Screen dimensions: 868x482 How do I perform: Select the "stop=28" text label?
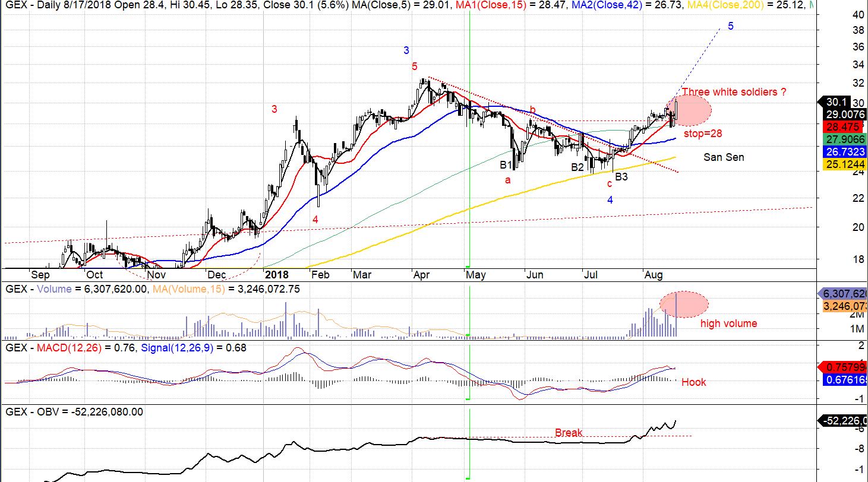click(703, 134)
